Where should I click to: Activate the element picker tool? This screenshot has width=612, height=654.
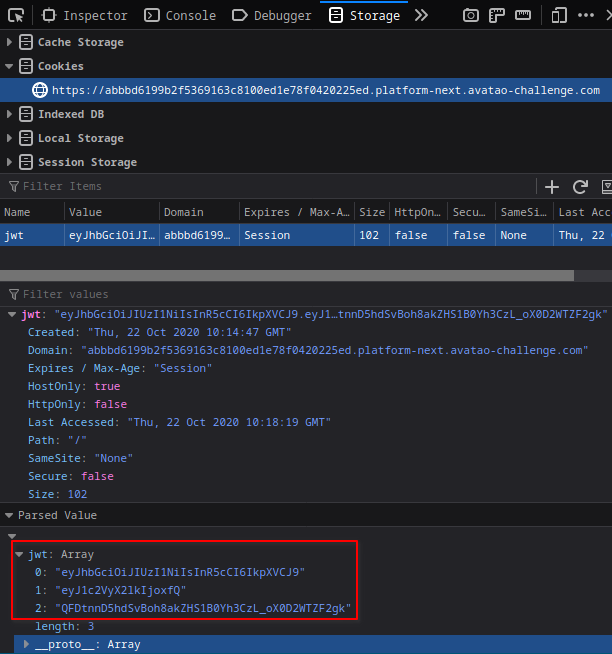pos(16,15)
